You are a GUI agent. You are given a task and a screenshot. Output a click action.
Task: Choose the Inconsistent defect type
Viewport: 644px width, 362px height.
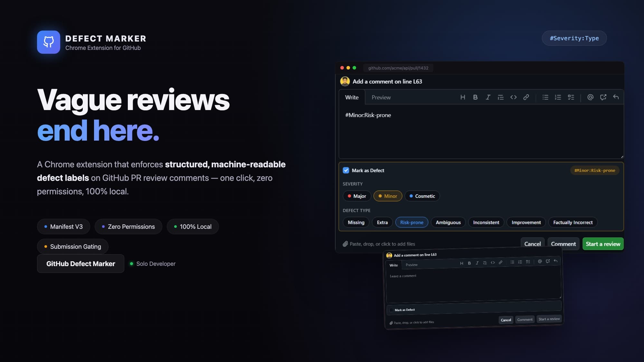pyautogui.click(x=486, y=222)
